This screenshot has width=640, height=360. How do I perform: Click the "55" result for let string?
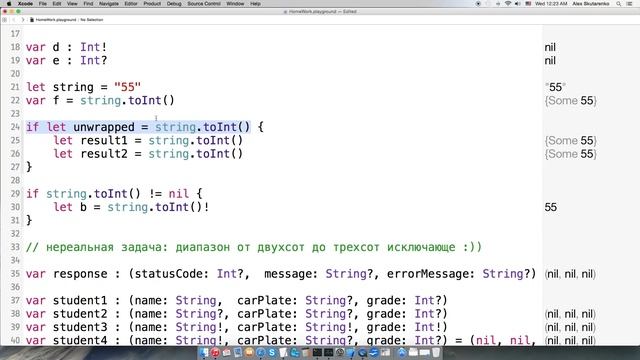tap(556, 87)
